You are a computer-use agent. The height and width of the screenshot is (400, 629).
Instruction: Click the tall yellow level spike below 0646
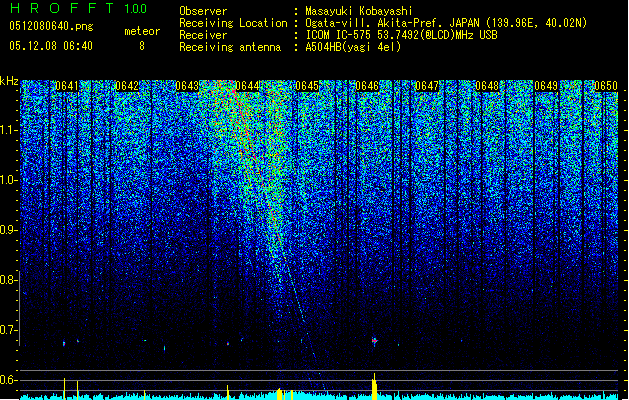pyautogui.click(x=374, y=386)
